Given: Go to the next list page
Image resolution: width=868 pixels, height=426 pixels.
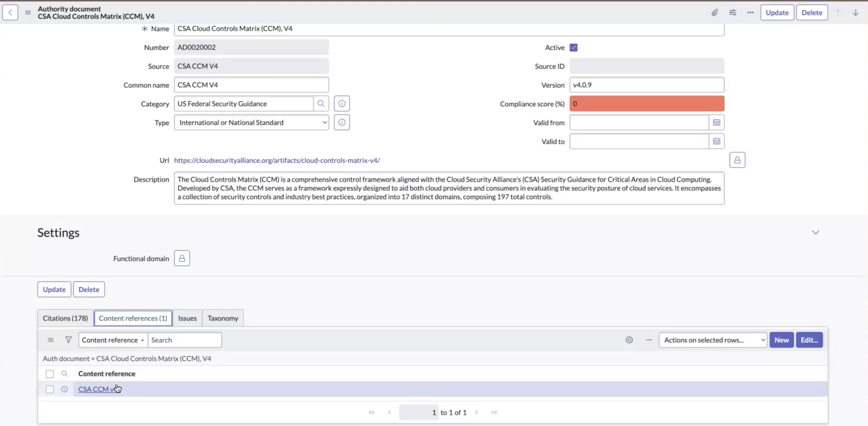Looking at the screenshot, I should [477, 412].
